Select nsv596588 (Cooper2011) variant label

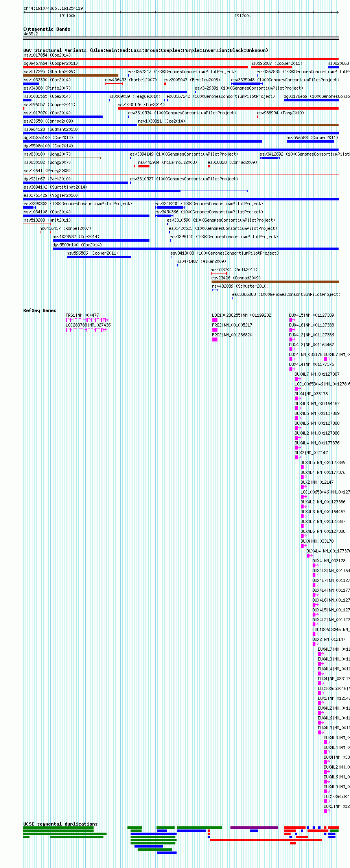pos(312,138)
